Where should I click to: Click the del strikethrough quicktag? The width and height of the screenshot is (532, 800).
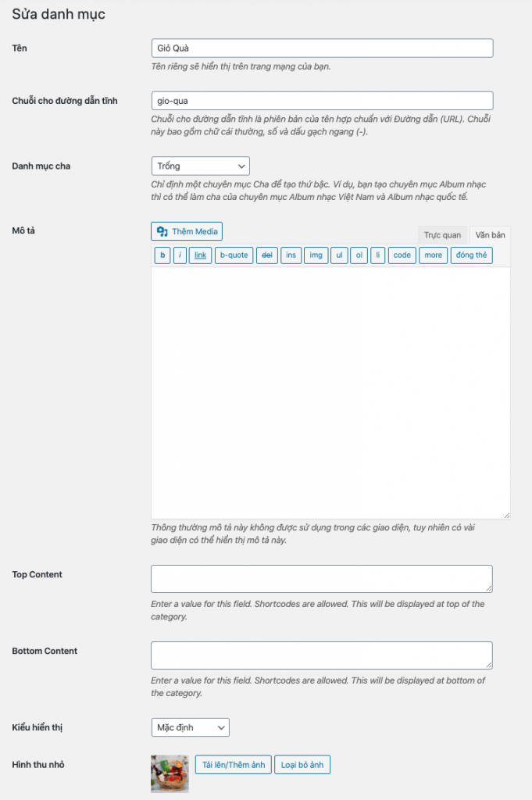(266, 255)
